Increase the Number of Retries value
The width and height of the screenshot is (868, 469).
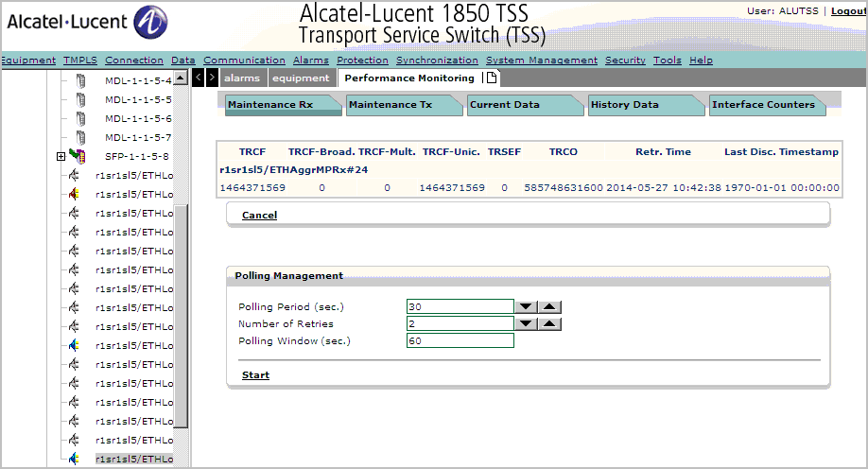click(x=549, y=324)
